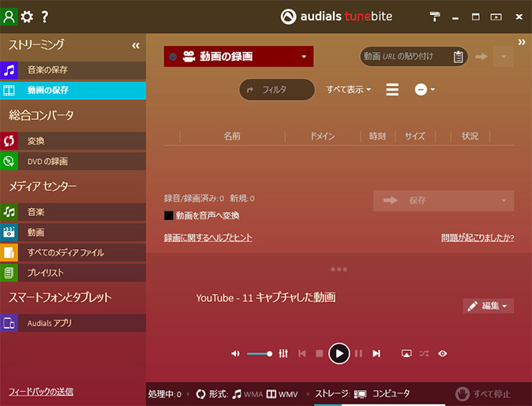The image size is (532, 406).
Task: Mute with the speaker volume icon
Action: pos(235,354)
